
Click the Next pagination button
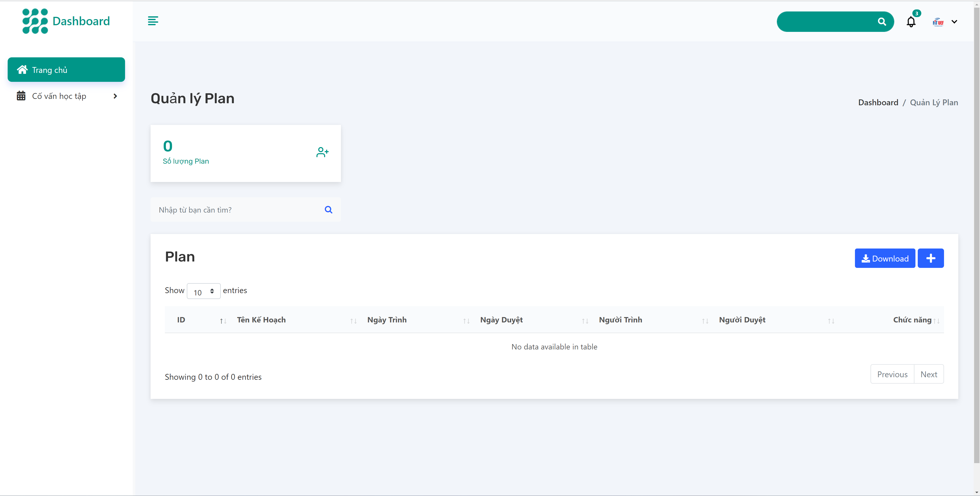point(929,374)
